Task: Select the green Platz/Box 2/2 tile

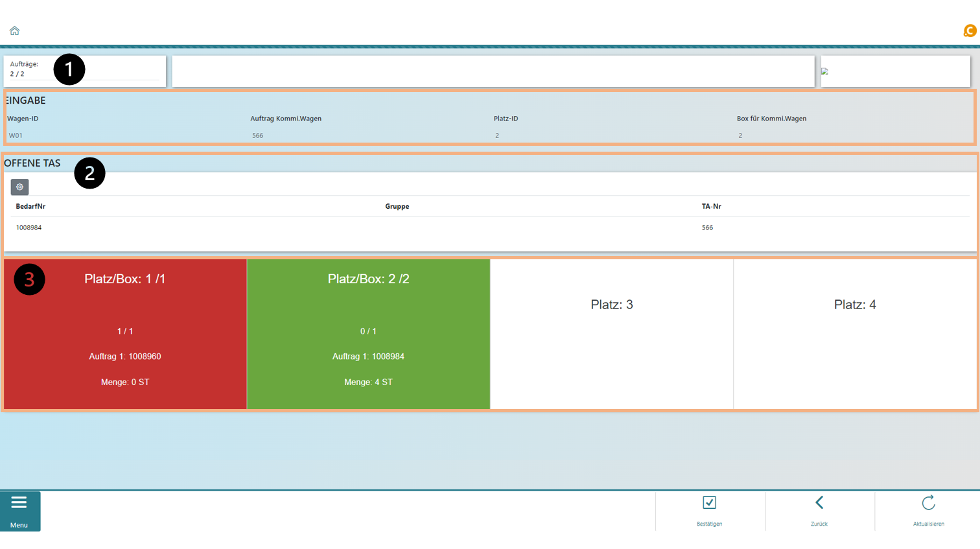Action: (368, 334)
